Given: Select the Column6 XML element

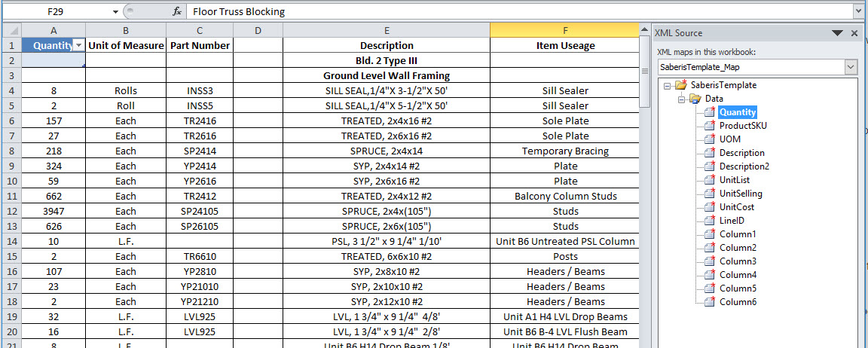Looking at the screenshot, I should [x=737, y=302].
